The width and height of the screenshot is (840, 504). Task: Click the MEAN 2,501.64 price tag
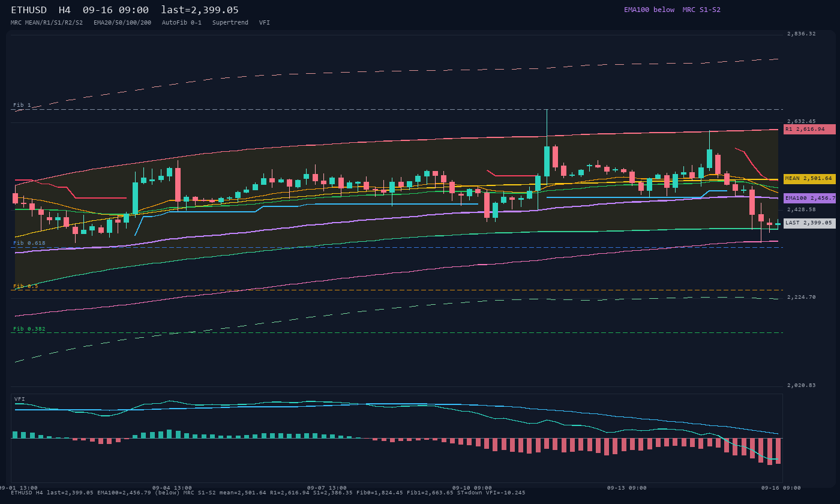[x=809, y=178]
